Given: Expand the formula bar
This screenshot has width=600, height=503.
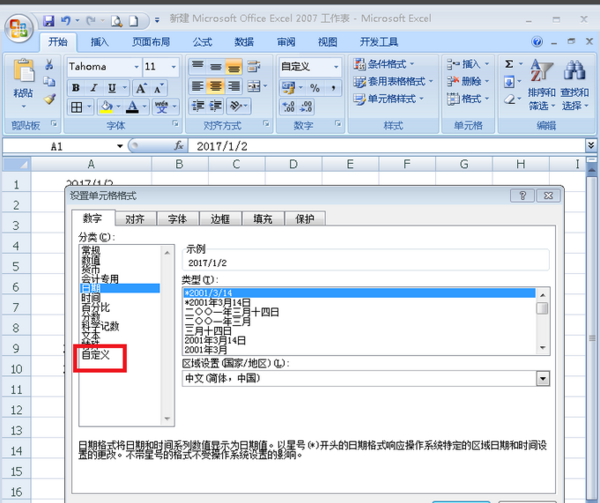Looking at the screenshot, I should (x=591, y=145).
